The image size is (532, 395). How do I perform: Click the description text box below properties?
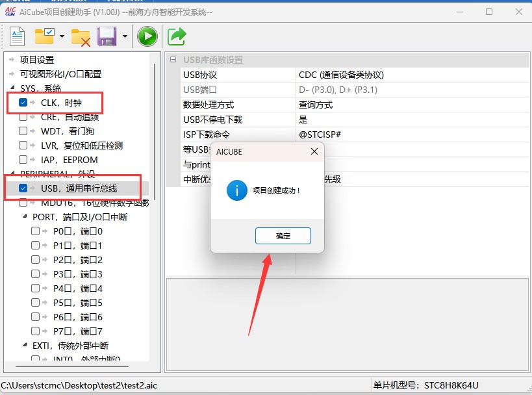pos(348,324)
